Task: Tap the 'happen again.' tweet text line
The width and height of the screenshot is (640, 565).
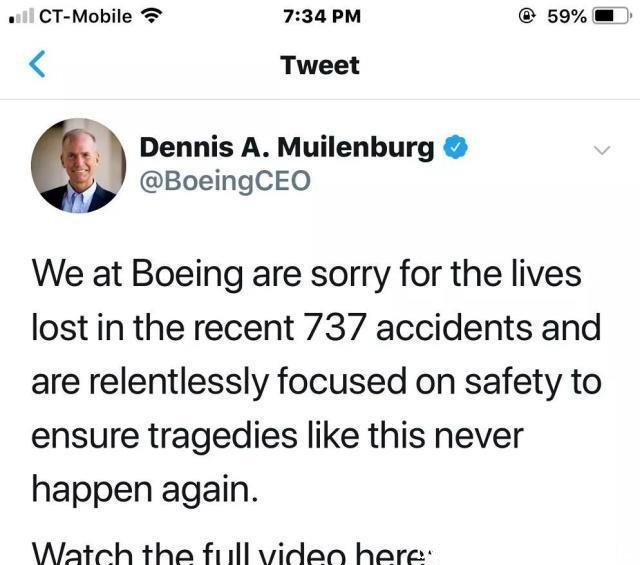Action: pos(145,488)
